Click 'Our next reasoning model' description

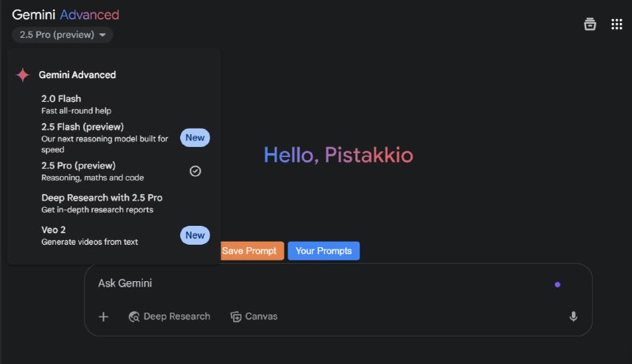(104, 144)
